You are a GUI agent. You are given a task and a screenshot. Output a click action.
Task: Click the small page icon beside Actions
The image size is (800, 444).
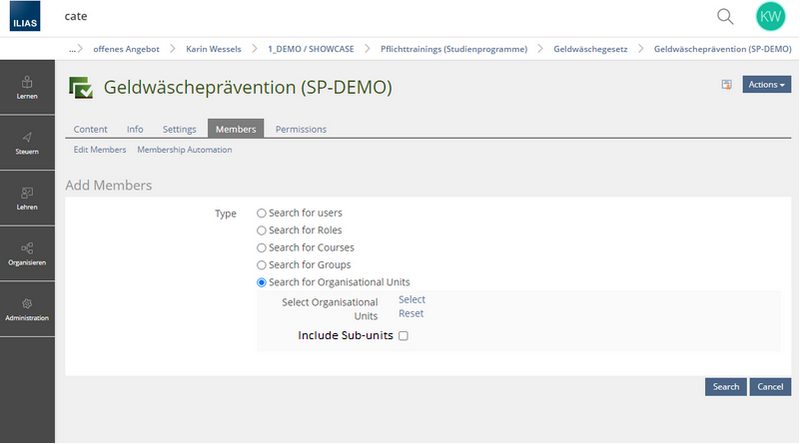point(727,85)
